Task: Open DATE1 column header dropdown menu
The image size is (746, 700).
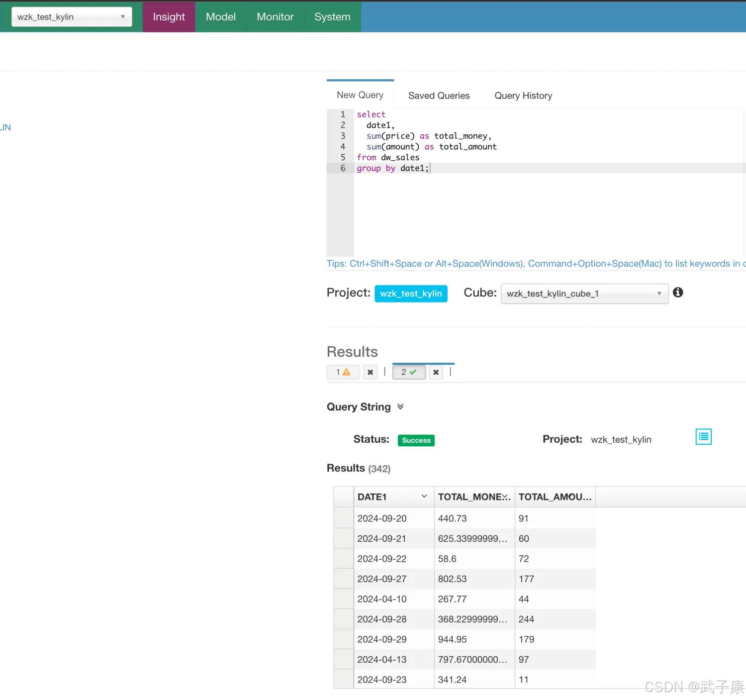Action: click(424, 497)
